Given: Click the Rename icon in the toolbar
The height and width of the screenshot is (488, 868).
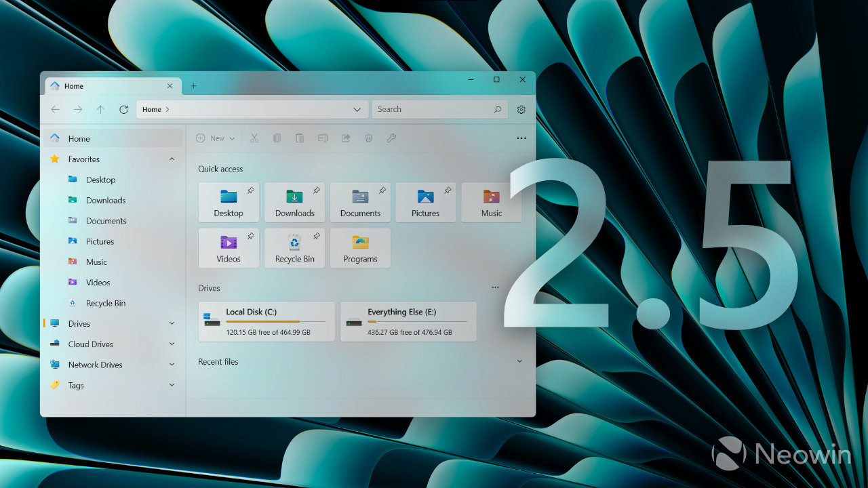Looking at the screenshot, I should (x=323, y=138).
